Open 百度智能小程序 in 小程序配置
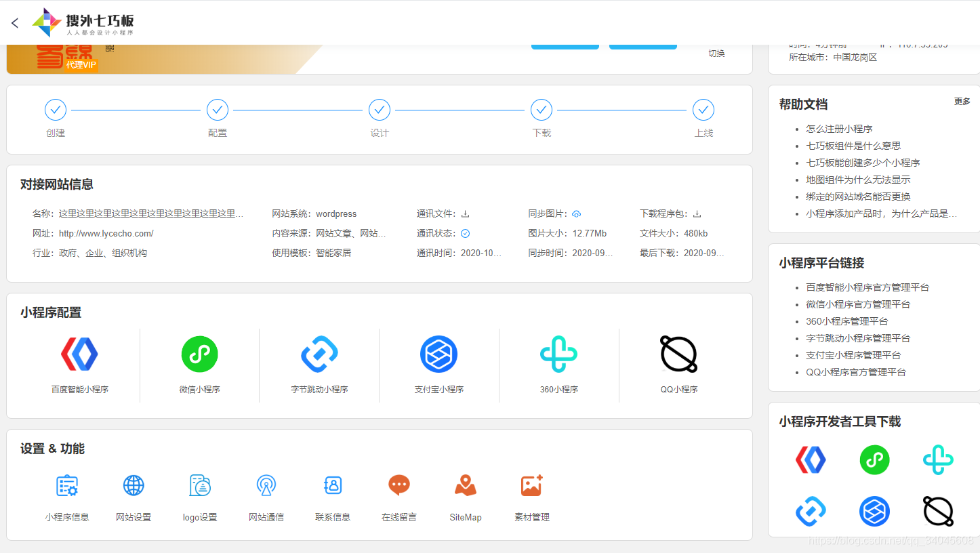 [80, 365]
